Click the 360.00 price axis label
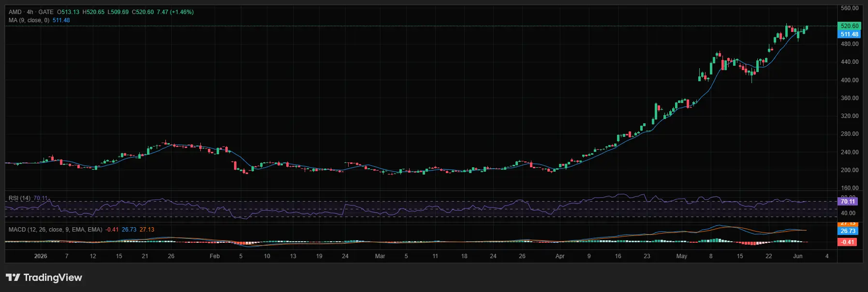The image size is (868, 292). (850, 98)
